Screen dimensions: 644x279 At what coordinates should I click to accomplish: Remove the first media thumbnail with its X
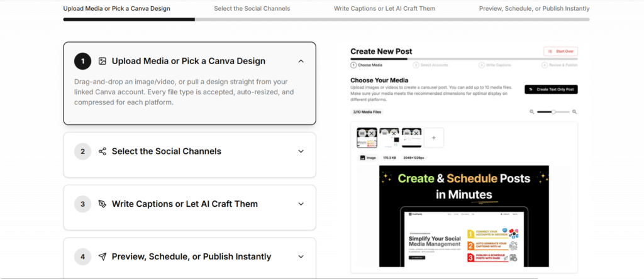point(371,134)
